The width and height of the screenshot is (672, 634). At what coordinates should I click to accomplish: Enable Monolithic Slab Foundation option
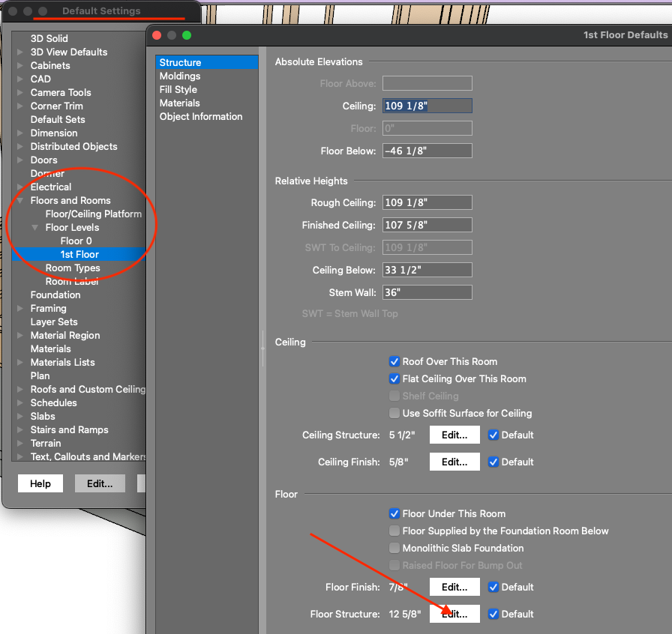pyautogui.click(x=394, y=548)
